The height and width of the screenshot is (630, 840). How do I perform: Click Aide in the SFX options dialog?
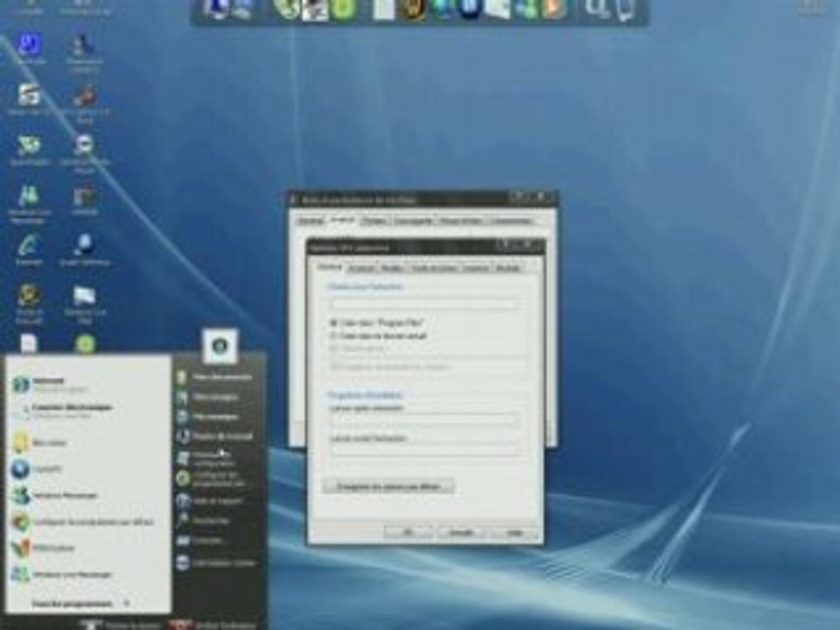point(514,532)
